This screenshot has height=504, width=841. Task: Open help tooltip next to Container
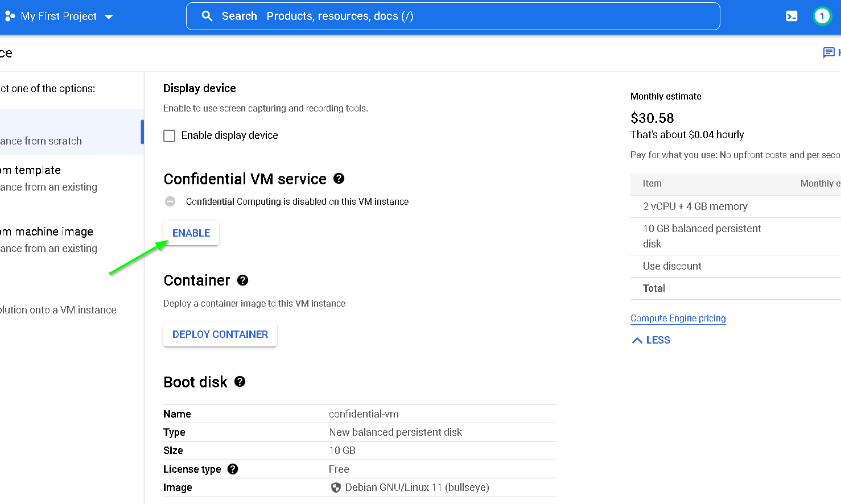pos(243,280)
